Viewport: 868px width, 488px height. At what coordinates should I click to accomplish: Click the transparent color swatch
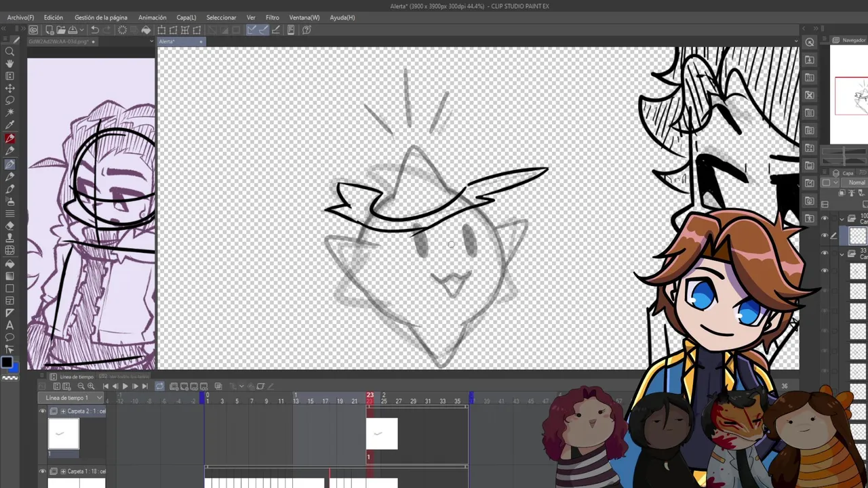pyautogui.click(x=10, y=378)
